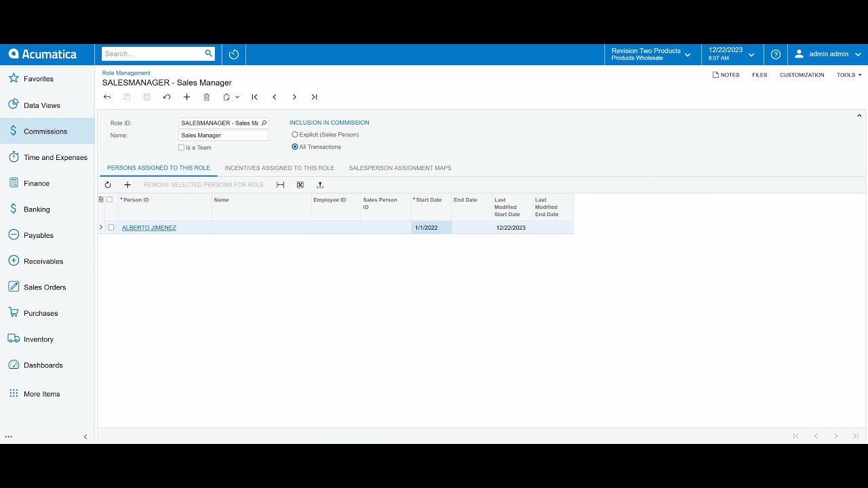Open the admin admin user menu
Image resolution: width=868 pixels, height=488 pixels.
tap(828, 54)
